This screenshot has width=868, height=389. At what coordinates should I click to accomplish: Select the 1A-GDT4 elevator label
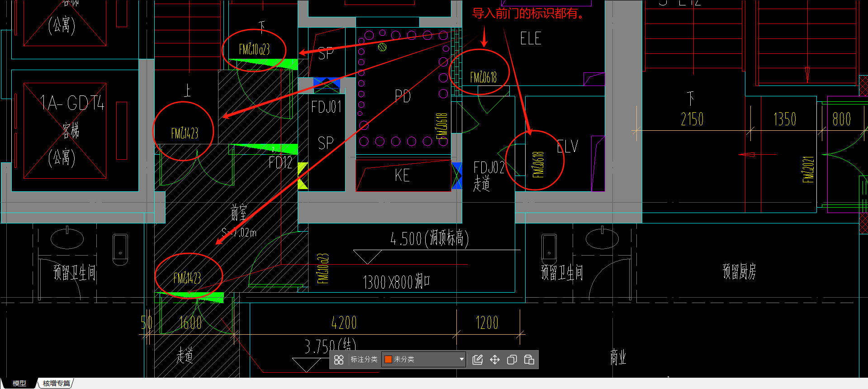pos(72,103)
